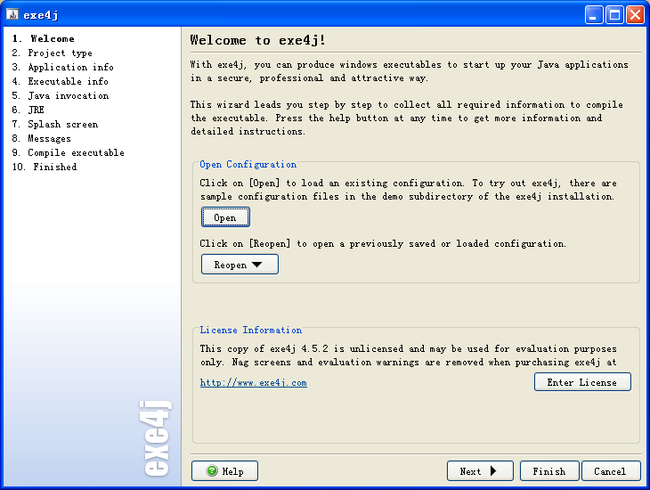This screenshot has height=490, width=650.
Task: Select step 7. Splash screen
Action: click(x=55, y=124)
